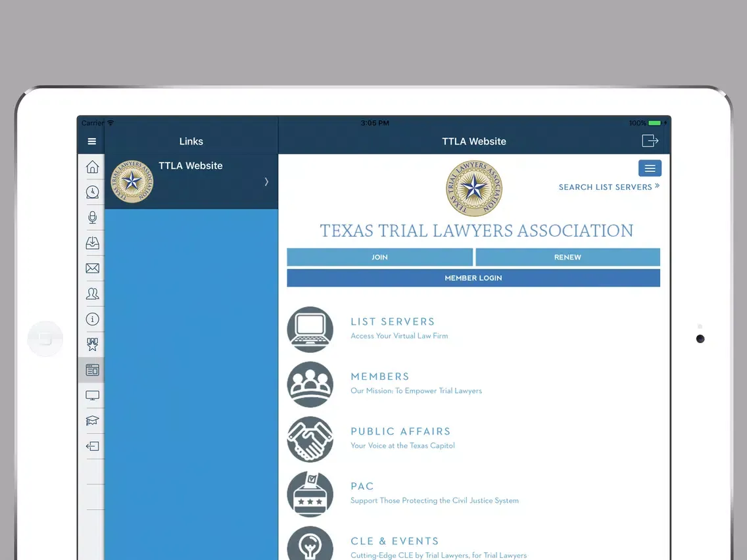The height and width of the screenshot is (560, 747).
Task: Open the LIST SERVERS heading link
Action: tap(393, 322)
